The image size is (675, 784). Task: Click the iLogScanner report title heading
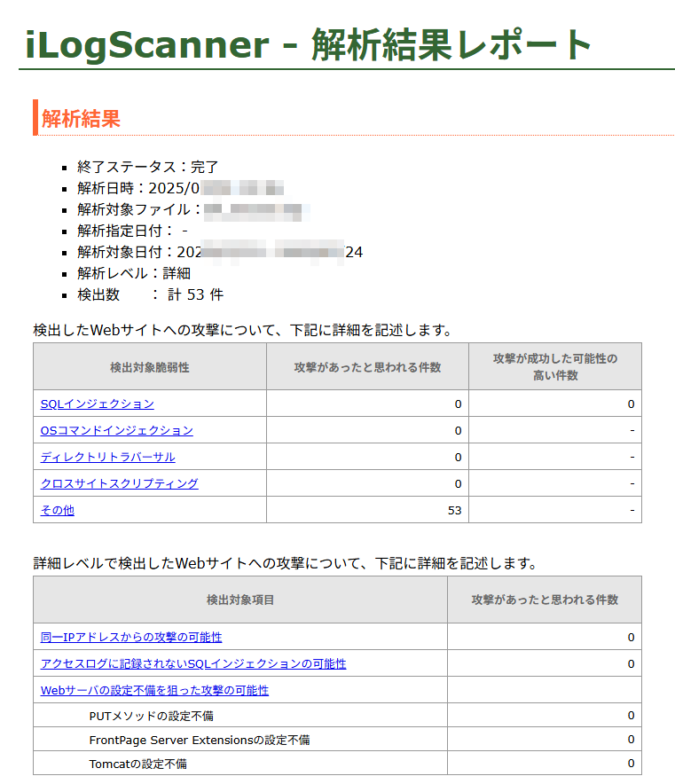(309, 44)
